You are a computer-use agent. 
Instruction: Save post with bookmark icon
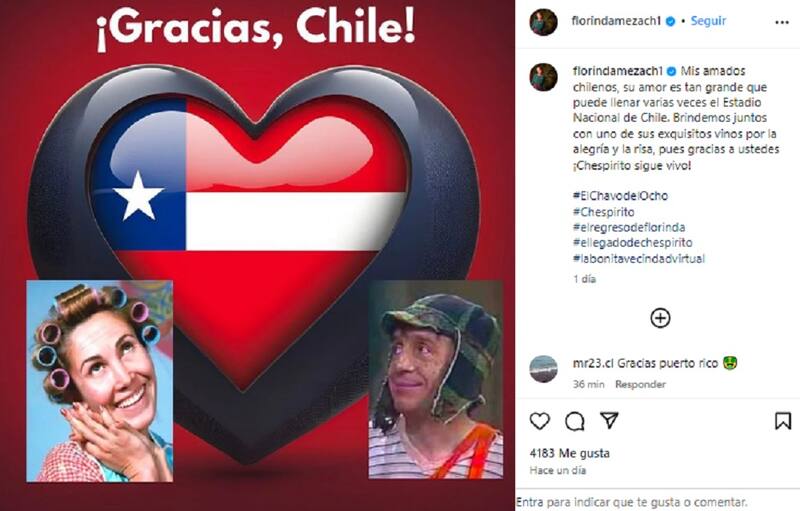click(783, 421)
